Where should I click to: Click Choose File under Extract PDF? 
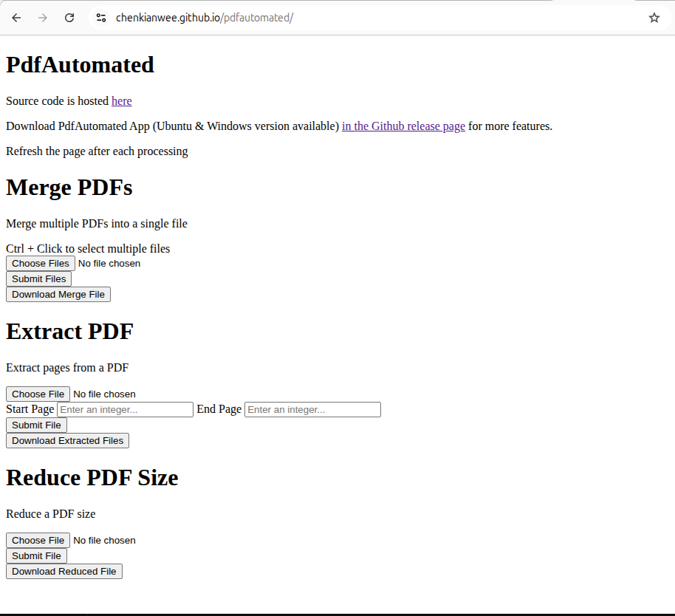click(38, 394)
